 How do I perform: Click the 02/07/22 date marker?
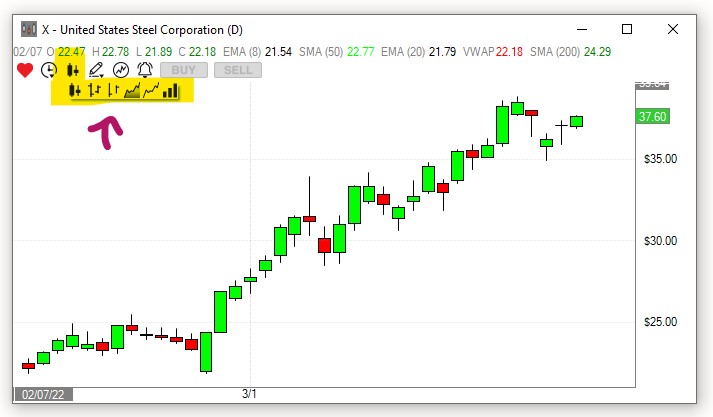(x=43, y=394)
